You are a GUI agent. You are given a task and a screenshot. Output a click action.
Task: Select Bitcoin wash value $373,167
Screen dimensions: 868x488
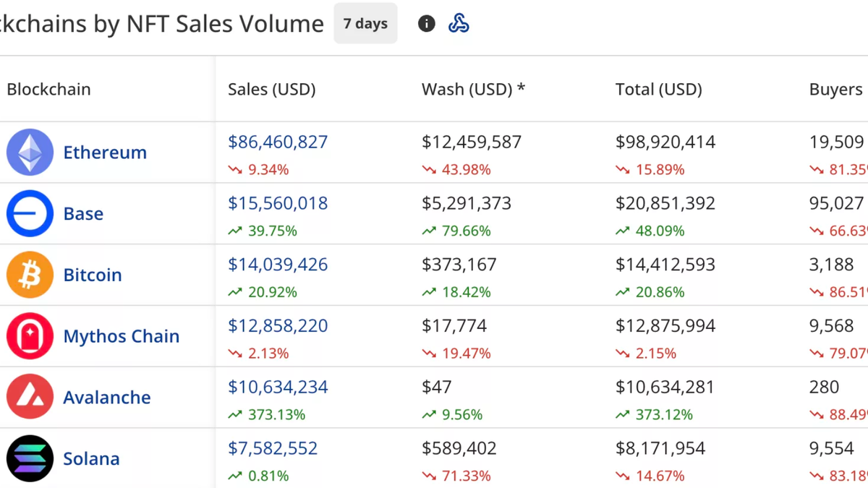(x=459, y=265)
